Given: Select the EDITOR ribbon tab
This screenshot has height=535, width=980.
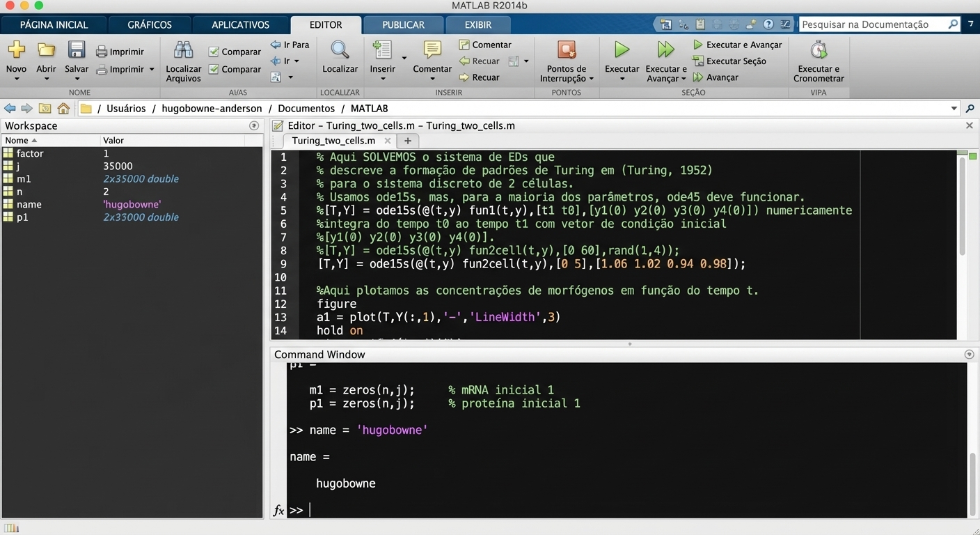Looking at the screenshot, I should tap(326, 24).
